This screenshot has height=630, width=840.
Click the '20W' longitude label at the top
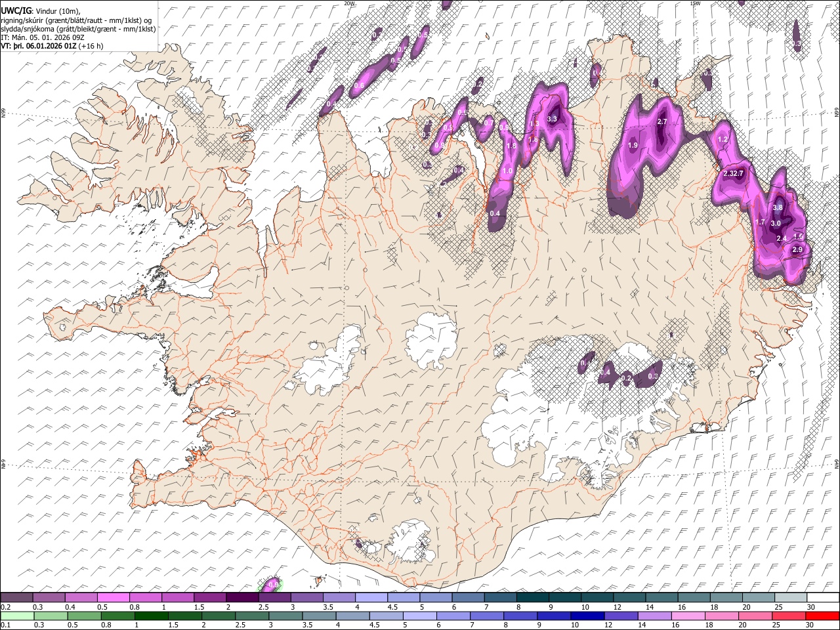tap(349, 3)
